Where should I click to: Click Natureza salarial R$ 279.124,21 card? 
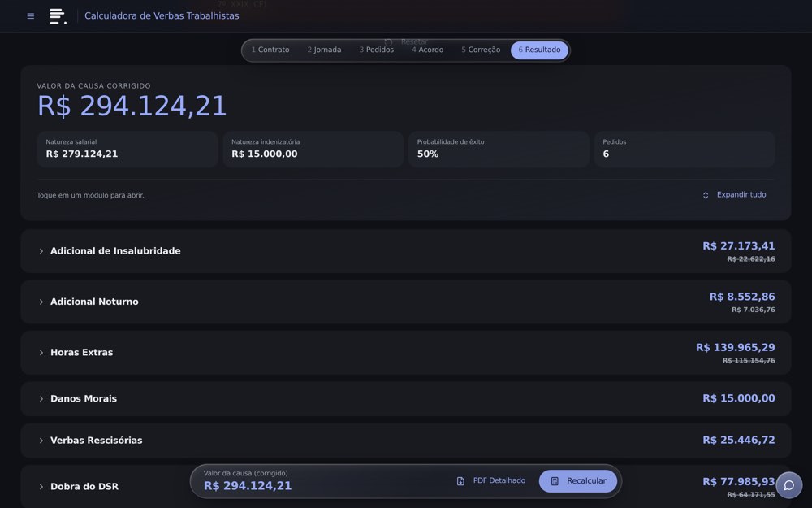pyautogui.click(x=127, y=150)
